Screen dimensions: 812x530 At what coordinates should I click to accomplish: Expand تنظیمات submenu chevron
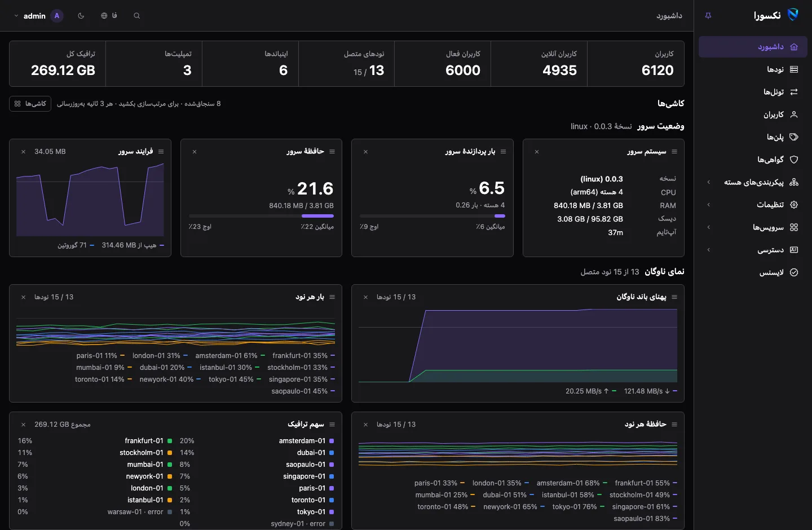point(709,205)
